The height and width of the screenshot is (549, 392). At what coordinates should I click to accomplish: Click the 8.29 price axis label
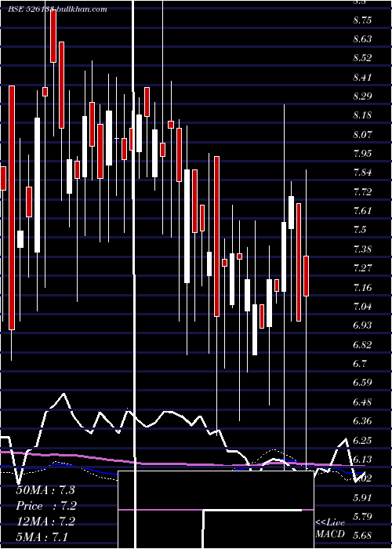click(362, 96)
